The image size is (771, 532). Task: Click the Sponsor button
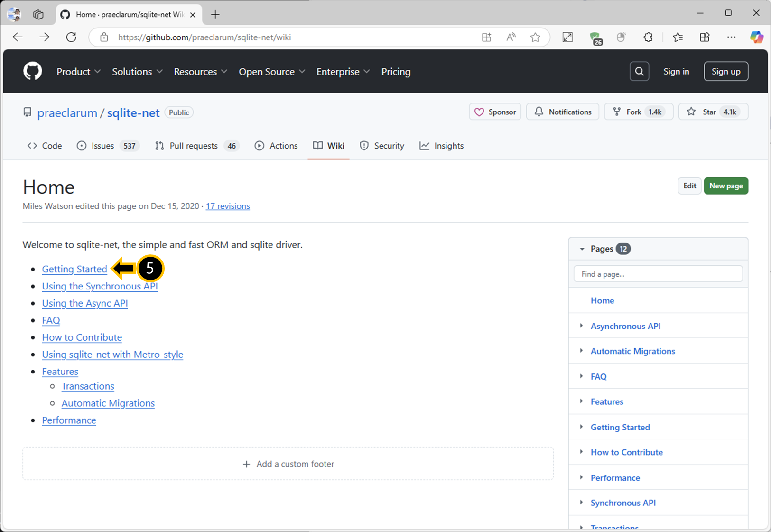[x=495, y=112]
